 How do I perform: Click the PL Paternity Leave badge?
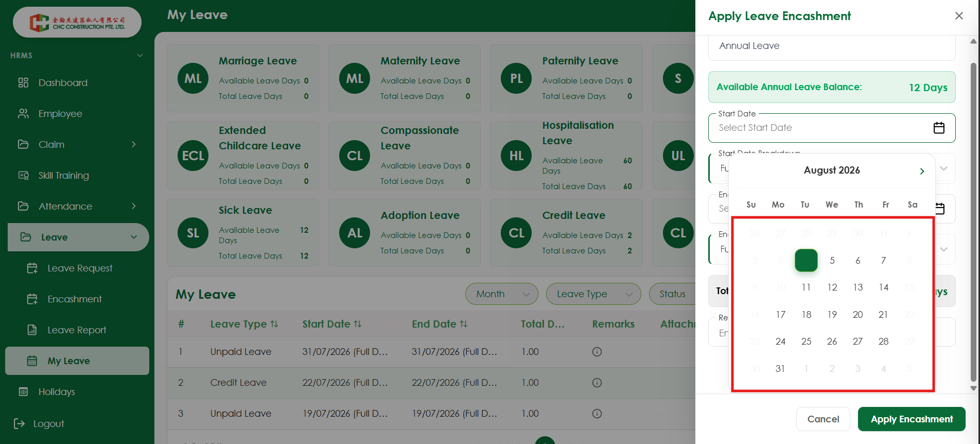[x=516, y=78]
